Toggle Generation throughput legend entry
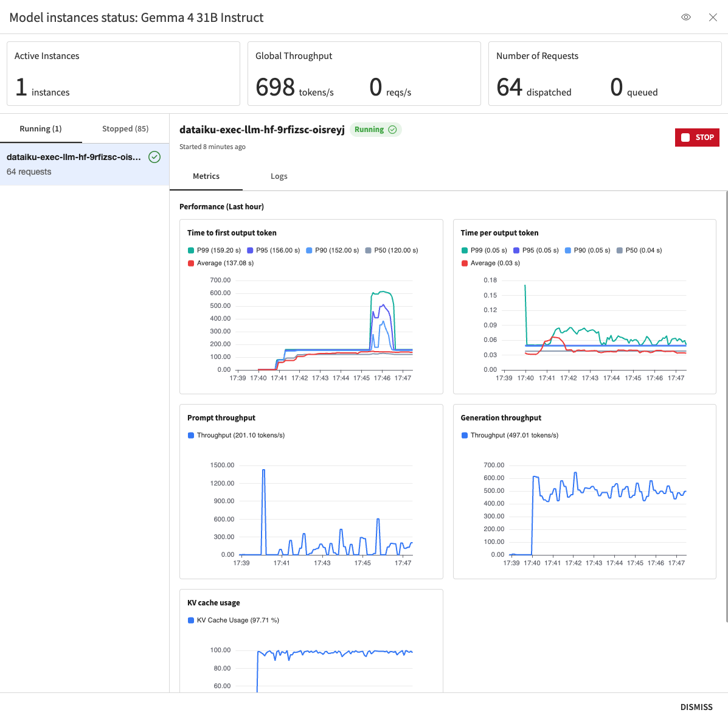 [x=510, y=435]
